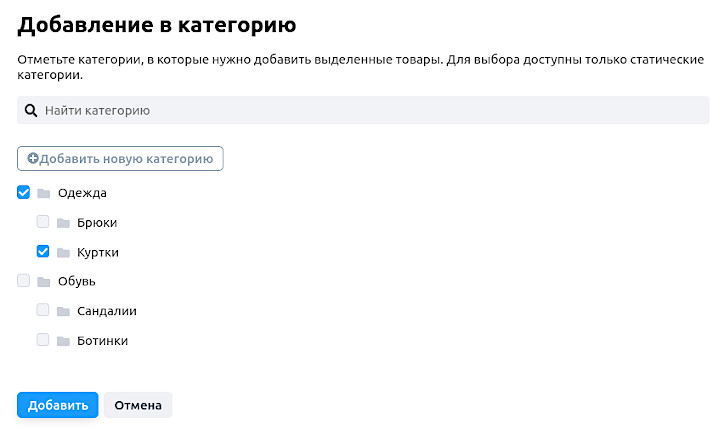Screen dimensions: 724x430
Task: Click Добавить новую категорию button
Action: pos(120,159)
